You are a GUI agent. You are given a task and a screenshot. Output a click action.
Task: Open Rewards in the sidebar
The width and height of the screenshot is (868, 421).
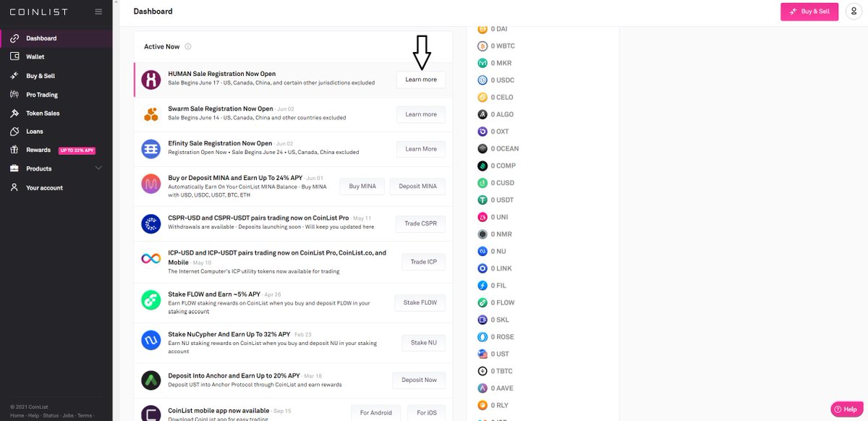[38, 150]
